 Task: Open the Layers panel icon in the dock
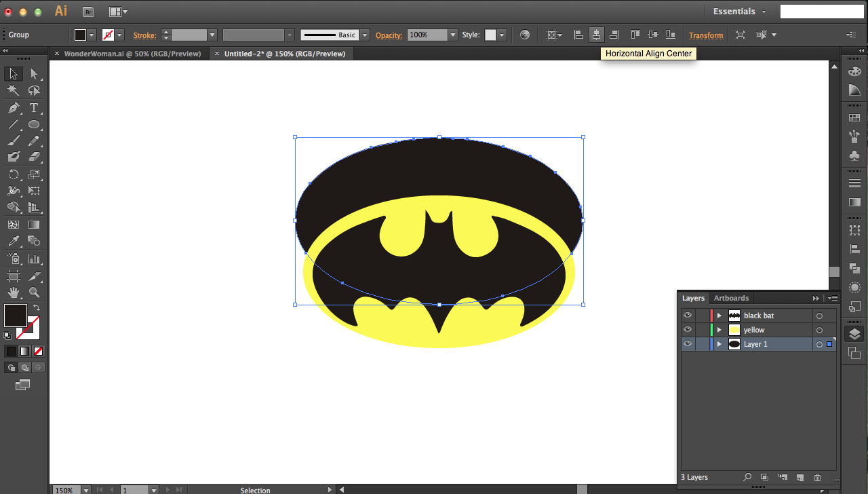click(x=854, y=334)
